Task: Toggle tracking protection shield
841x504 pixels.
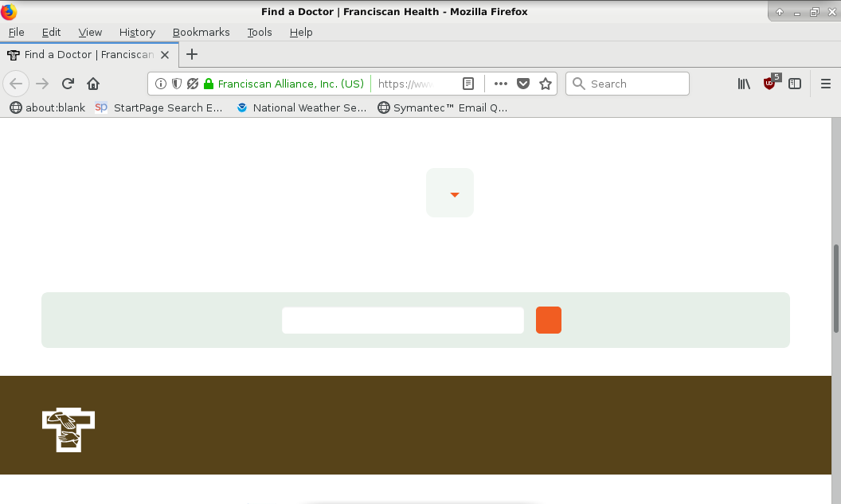Action: tap(177, 84)
